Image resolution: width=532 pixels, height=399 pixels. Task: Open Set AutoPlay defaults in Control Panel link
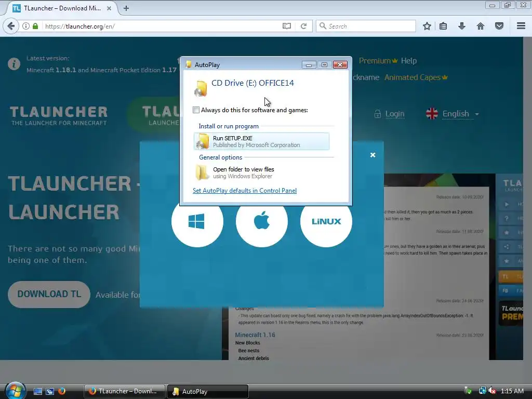tap(245, 191)
